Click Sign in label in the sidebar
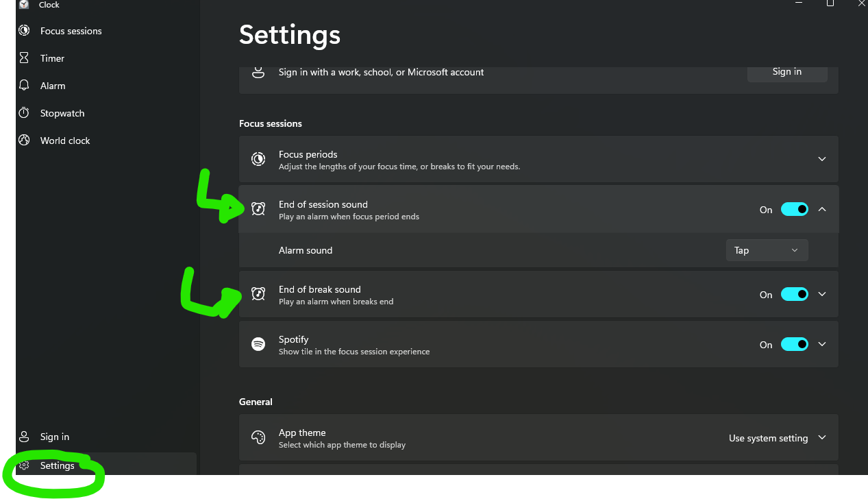The image size is (868, 499). coord(55,437)
